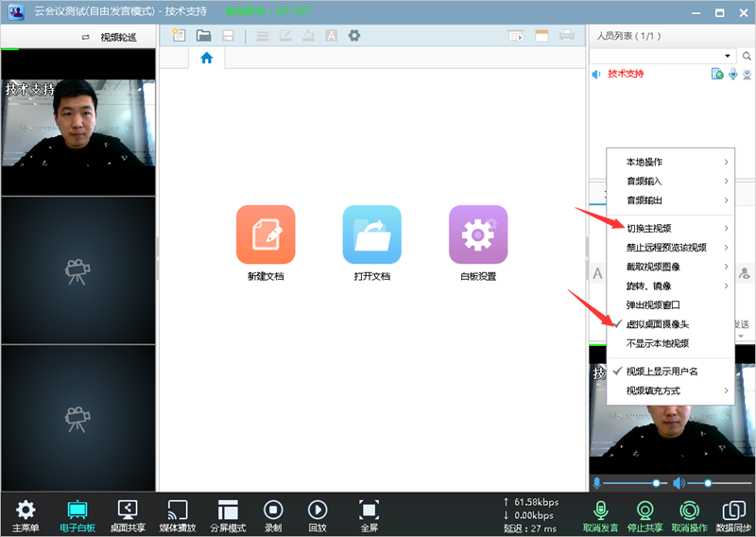Click video rotation (视频轮巡) button
Image resolution: width=756 pixels, height=537 pixels.
coord(110,37)
